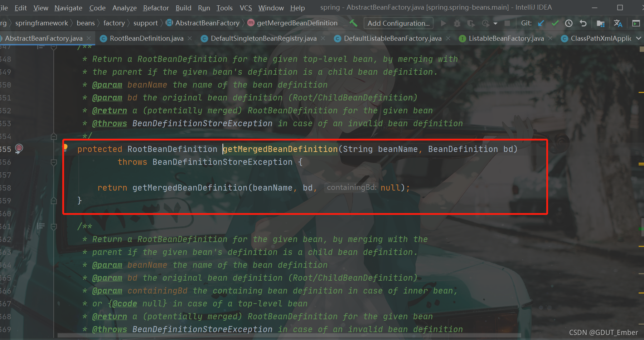Click the null argument on line 358
The image size is (644, 340).
[x=390, y=188]
